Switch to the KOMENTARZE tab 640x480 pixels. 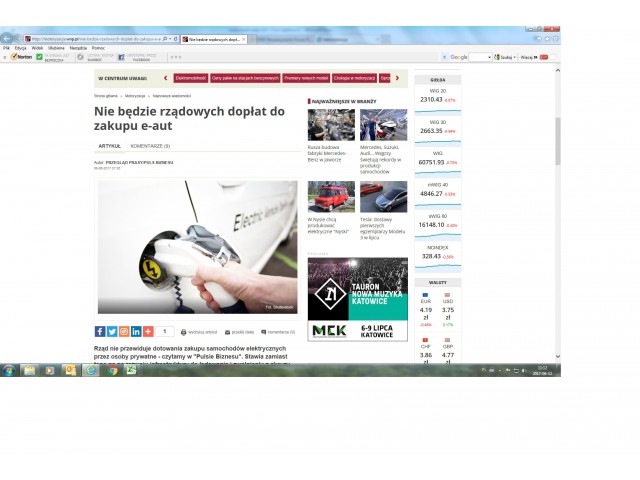(150, 146)
